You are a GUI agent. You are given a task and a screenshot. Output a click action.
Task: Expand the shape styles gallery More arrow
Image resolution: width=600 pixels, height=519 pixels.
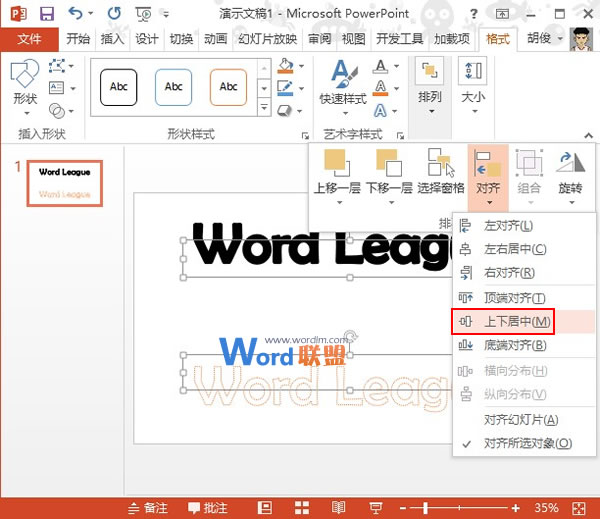coord(264,108)
